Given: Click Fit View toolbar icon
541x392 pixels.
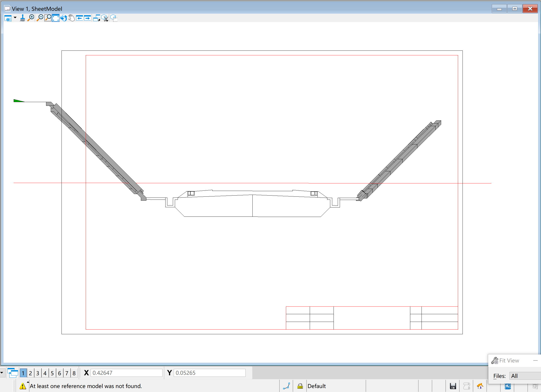Looking at the screenshot, I should pos(56,18).
